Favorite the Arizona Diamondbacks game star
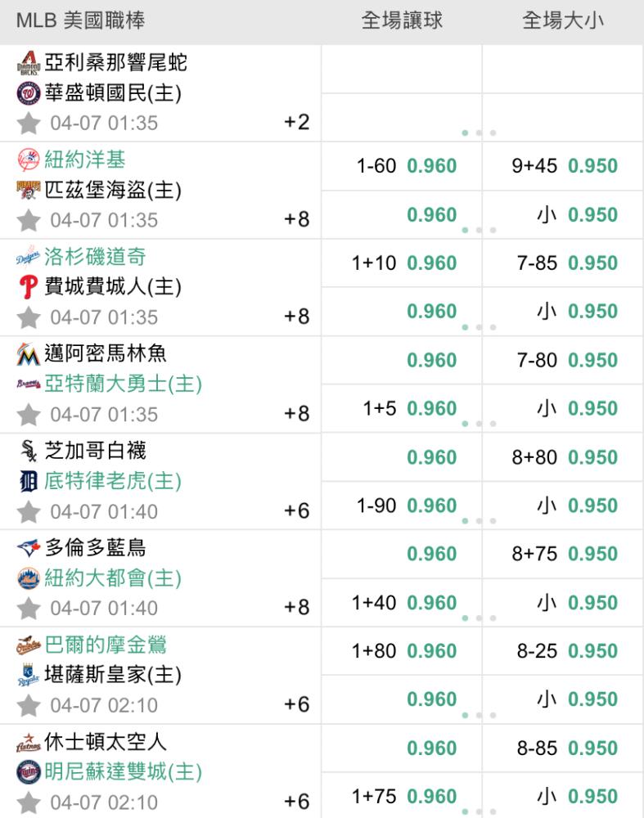This screenshot has height=818, width=644. [x=29, y=124]
